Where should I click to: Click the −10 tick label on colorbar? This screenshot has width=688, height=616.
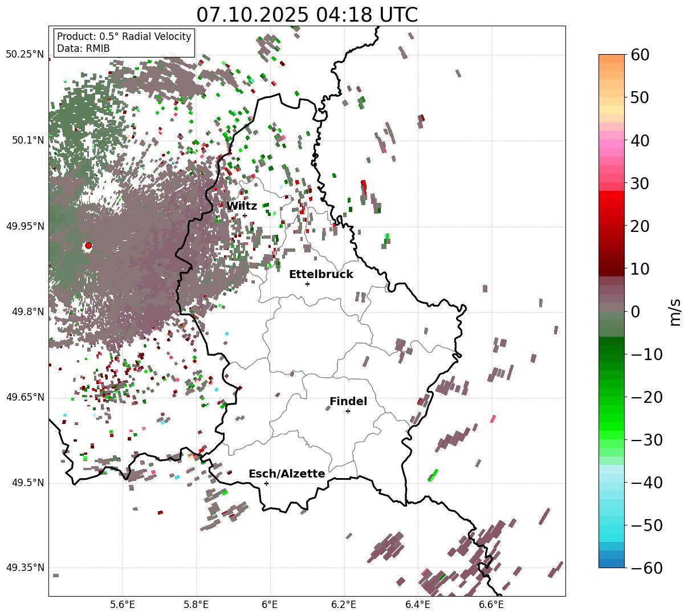click(646, 354)
